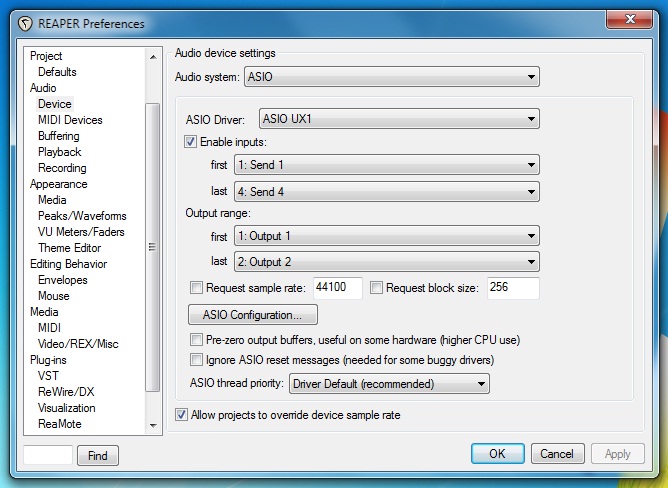Check Ignore ASIO reset messages

pyautogui.click(x=196, y=360)
